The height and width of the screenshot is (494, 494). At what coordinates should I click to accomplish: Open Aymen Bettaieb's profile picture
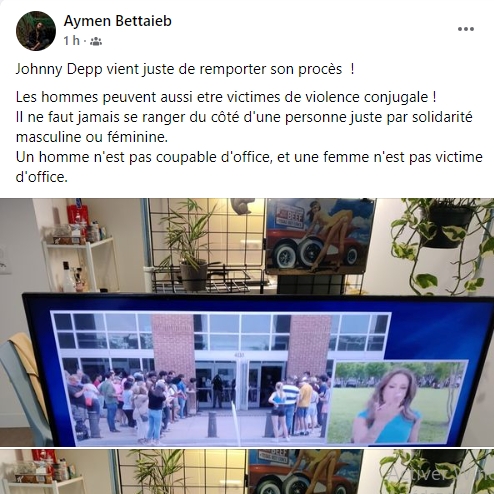tap(36, 31)
